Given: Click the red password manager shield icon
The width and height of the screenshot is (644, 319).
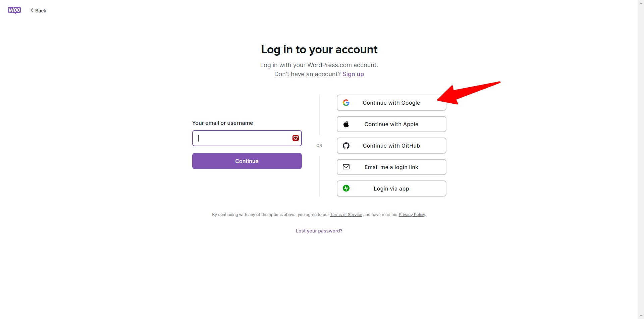Looking at the screenshot, I should (296, 138).
